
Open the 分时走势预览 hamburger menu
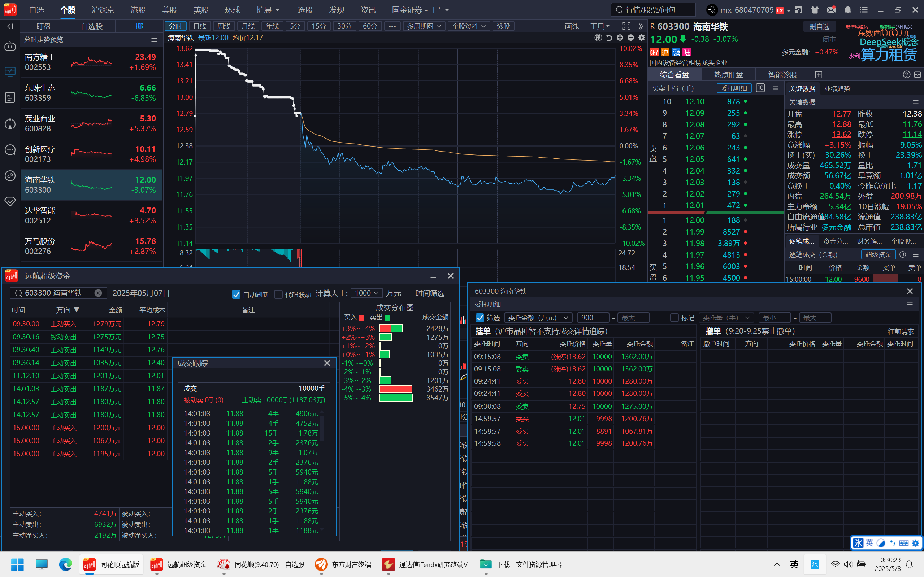tap(154, 40)
